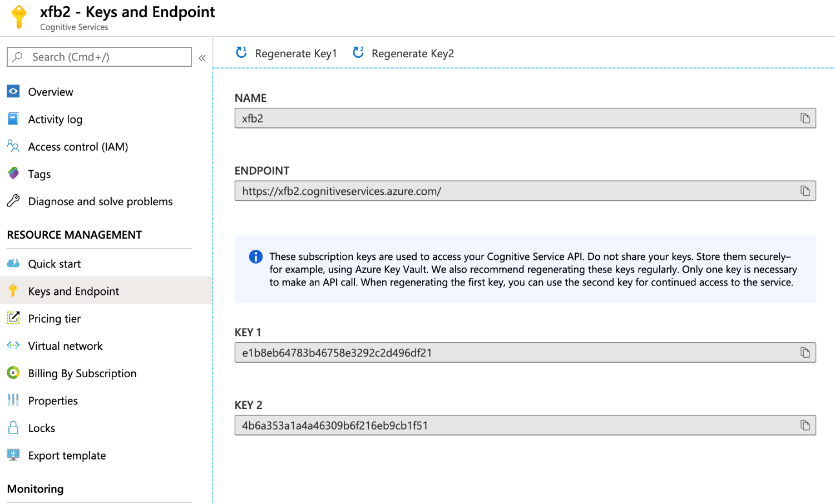Image resolution: width=835 pixels, height=504 pixels.
Task: Copy the ENDPOINT URL to clipboard
Action: point(805,191)
